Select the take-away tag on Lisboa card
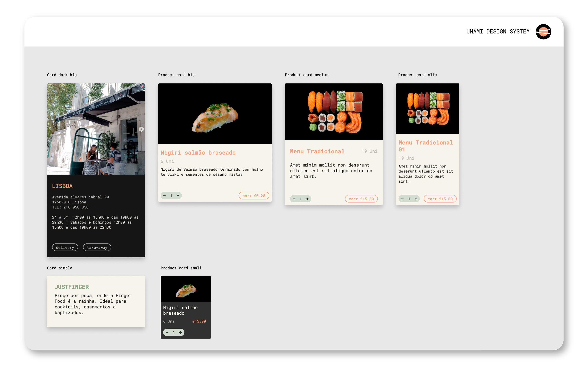 tap(97, 247)
